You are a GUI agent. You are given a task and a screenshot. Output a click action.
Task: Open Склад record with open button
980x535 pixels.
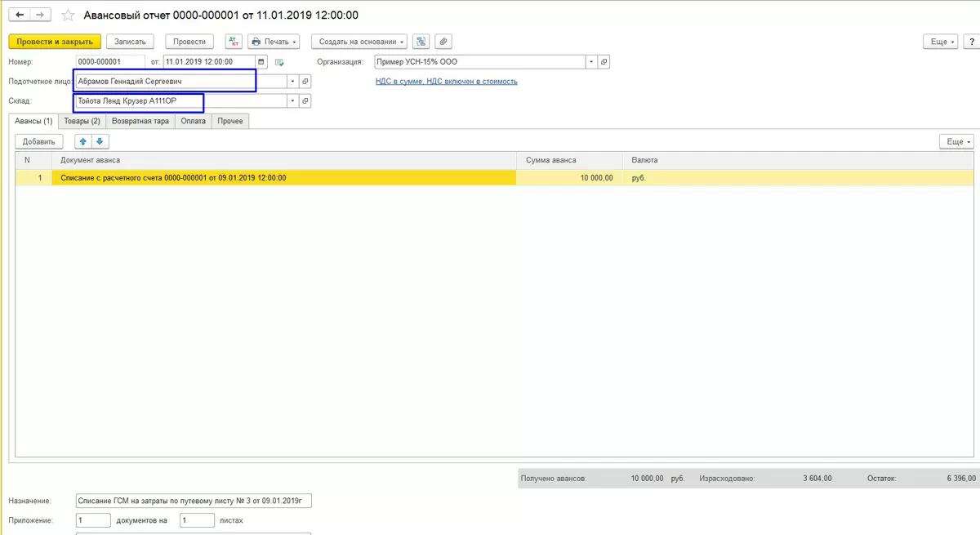point(305,101)
